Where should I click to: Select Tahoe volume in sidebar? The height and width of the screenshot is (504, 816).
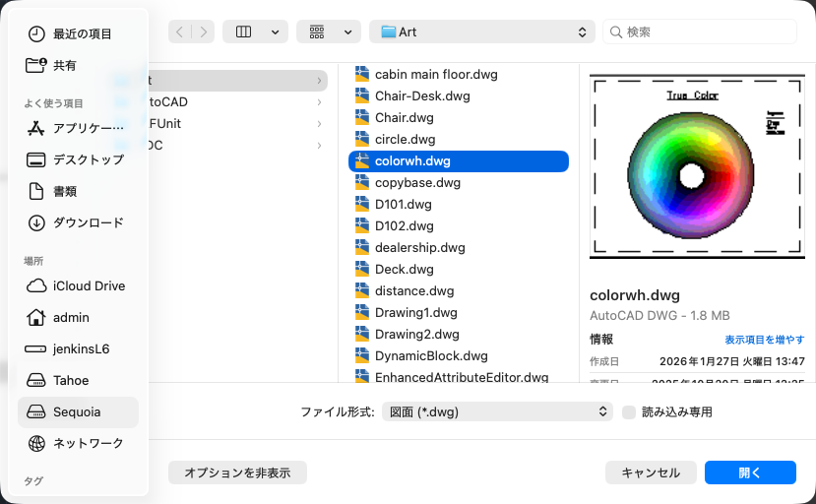point(78,380)
